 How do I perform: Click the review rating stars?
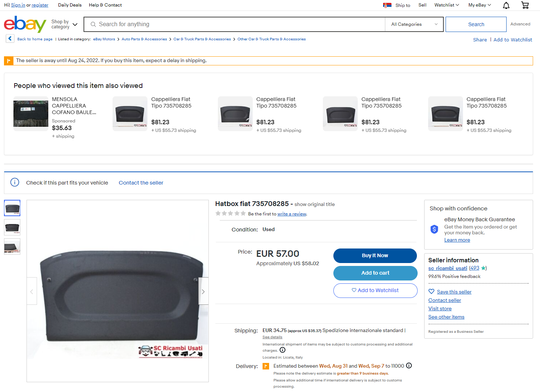coord(231,213)
